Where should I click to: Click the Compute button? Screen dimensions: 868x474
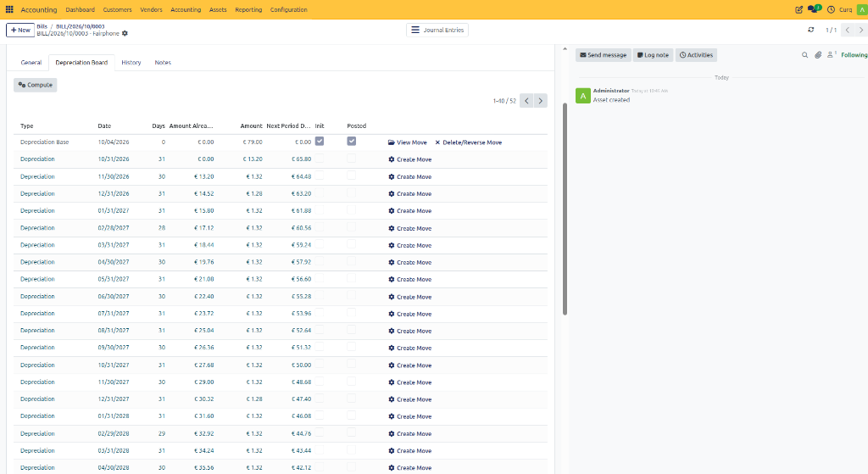click(36, 85)
